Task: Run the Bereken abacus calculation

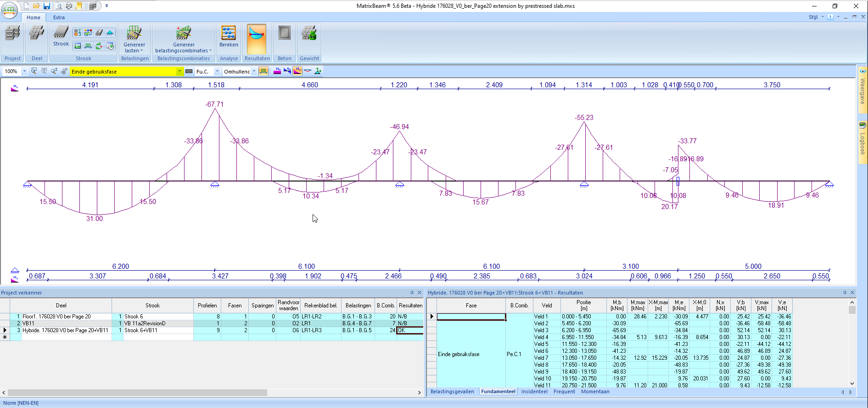Action: (229, 37)
